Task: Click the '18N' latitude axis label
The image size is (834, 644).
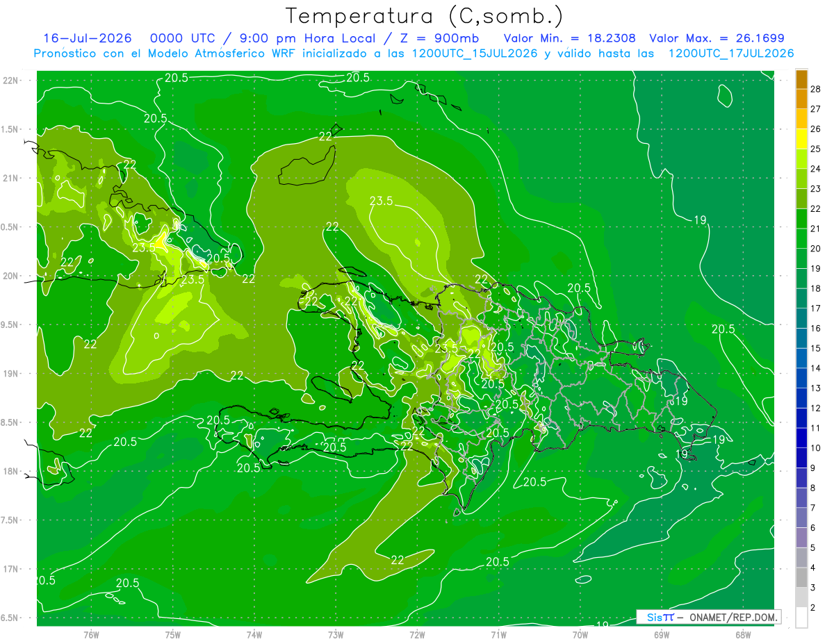Action: click(x=11, y=471)
